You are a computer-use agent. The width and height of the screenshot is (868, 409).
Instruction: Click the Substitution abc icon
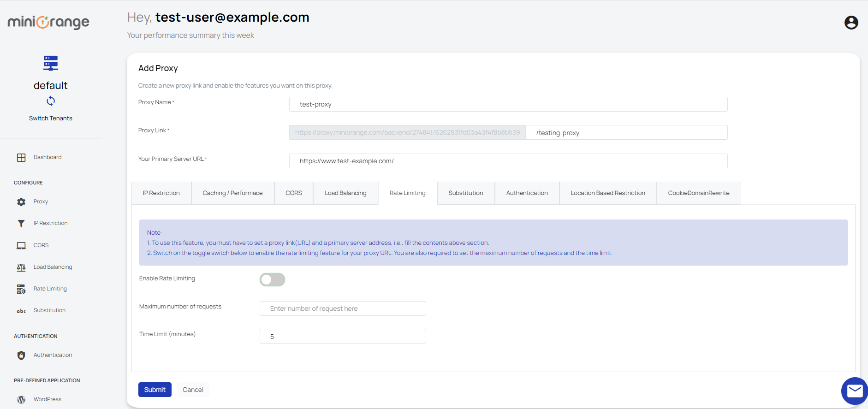21,311
